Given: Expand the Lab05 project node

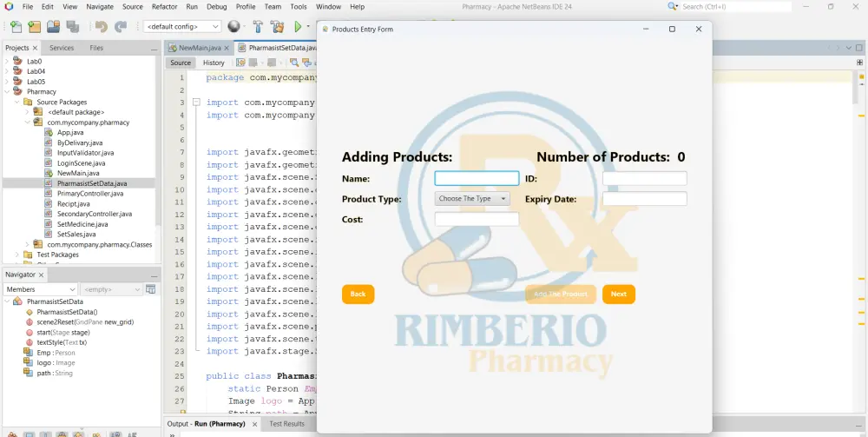Looking at the screenshot, I should click(7, 82).
